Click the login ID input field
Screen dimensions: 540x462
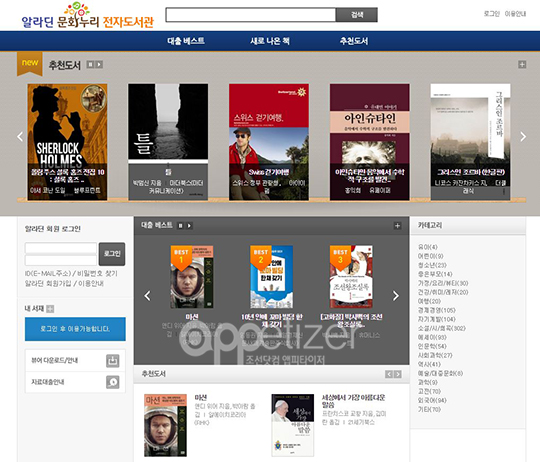[61, 248]
